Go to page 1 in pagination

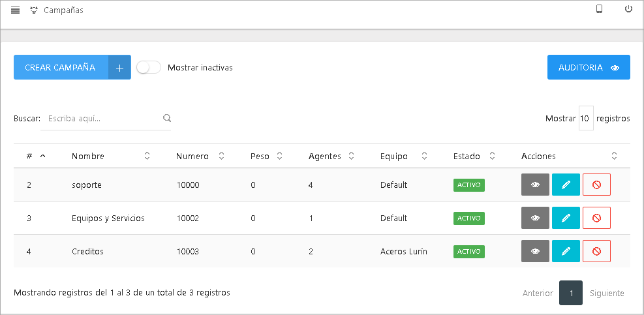571,293
